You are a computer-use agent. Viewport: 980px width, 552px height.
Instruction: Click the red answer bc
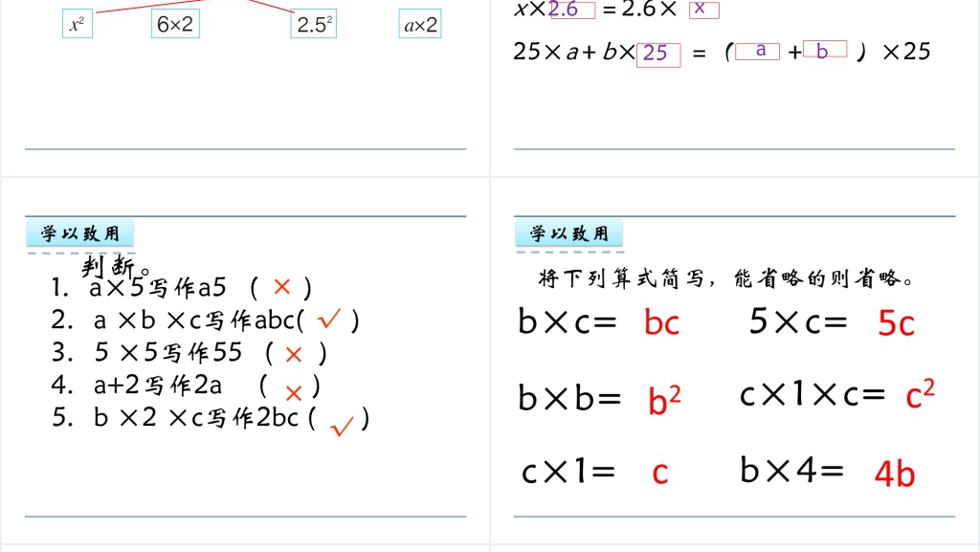661,323
